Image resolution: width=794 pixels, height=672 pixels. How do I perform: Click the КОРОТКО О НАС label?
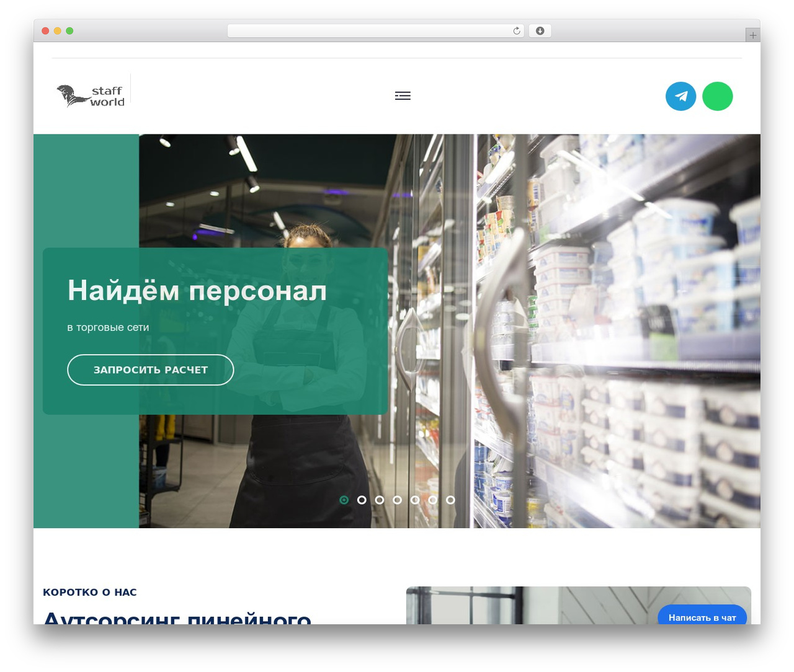click(90, 592)
